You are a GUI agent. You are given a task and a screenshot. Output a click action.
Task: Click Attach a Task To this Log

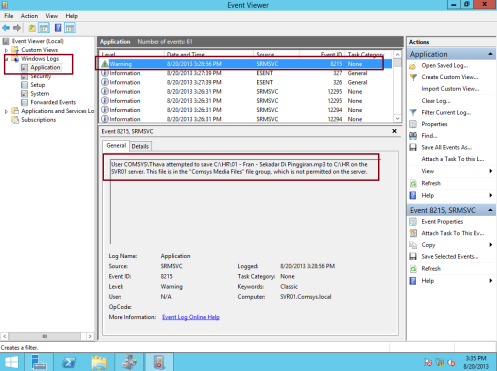pos(453,159)
